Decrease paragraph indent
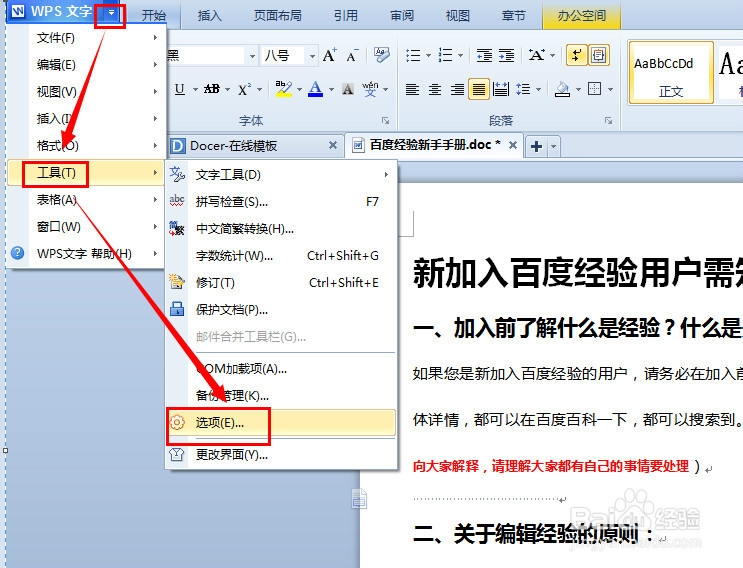Screen dimensions: 743x568 coord(484,55)
